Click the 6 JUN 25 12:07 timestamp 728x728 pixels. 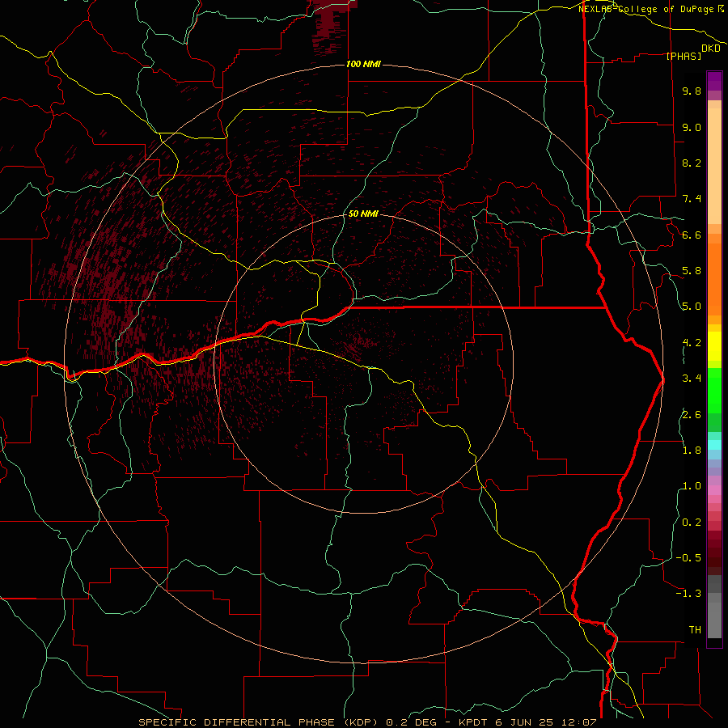point(545,722)
